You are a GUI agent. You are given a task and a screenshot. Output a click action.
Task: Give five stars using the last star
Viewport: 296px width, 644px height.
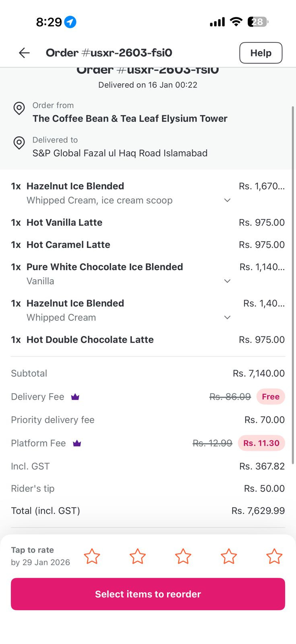click(x=274, y=556)
